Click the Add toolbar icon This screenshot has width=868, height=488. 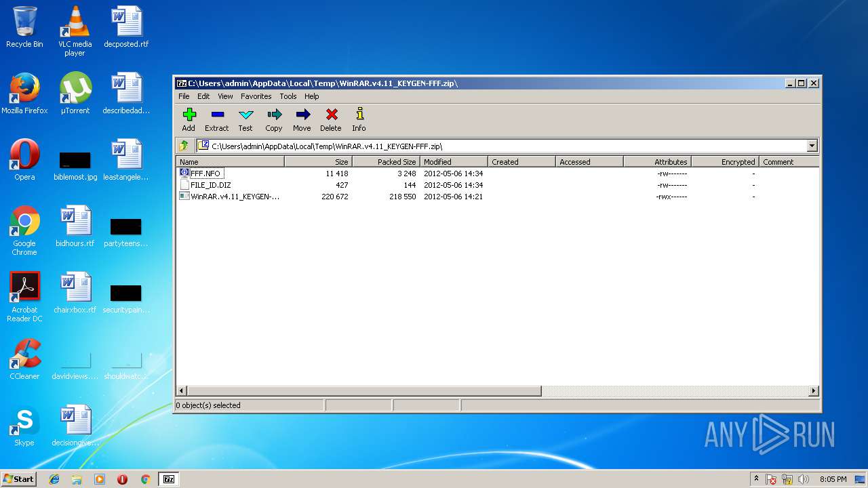[189, 119]
